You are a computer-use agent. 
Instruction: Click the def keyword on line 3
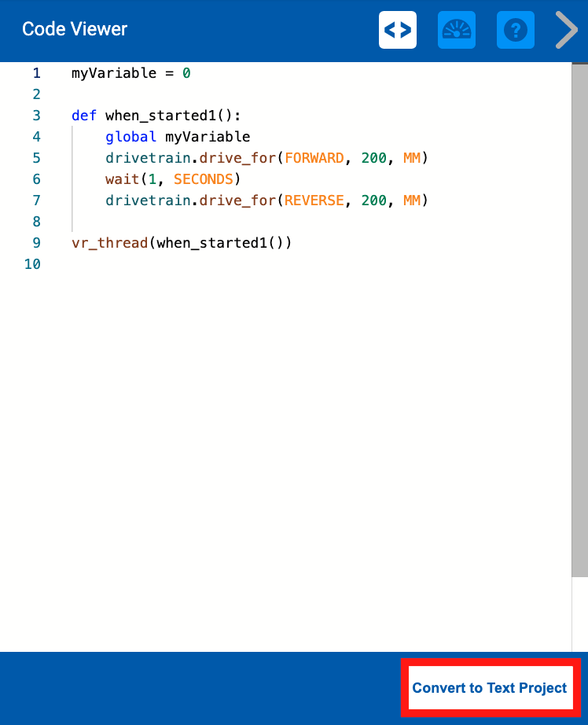(x=84, y=116)
